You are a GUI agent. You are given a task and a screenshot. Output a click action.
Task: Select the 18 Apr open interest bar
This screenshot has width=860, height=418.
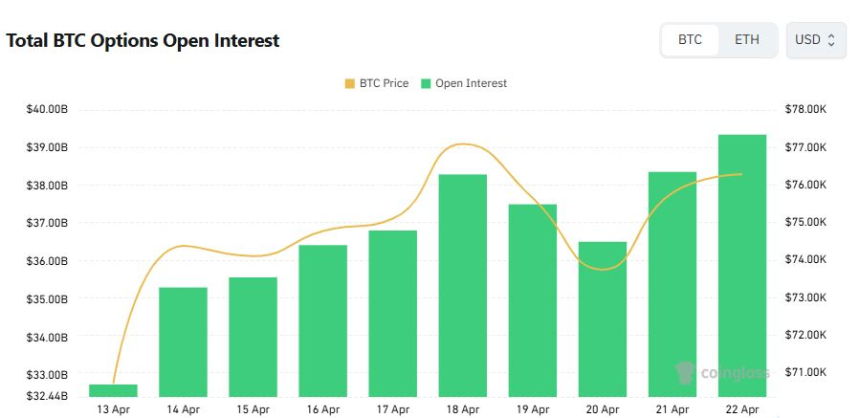point(463,285)
